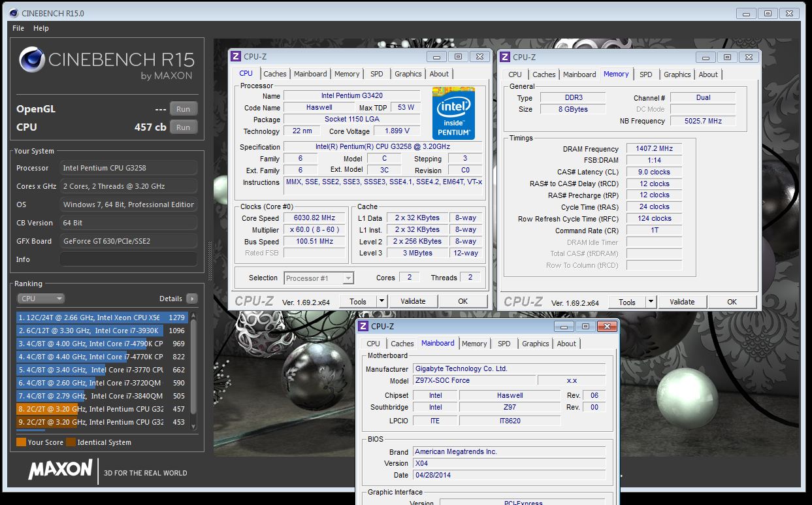Select ranking row Core i7-3930K 1096
This screenshot has width=812, height=505.
point(103,331)
